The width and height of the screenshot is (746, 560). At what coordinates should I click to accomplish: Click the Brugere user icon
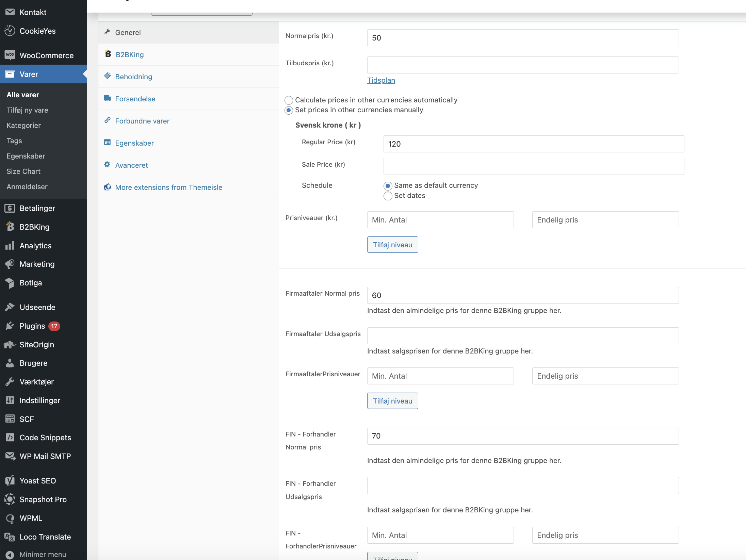click(10, 363)
